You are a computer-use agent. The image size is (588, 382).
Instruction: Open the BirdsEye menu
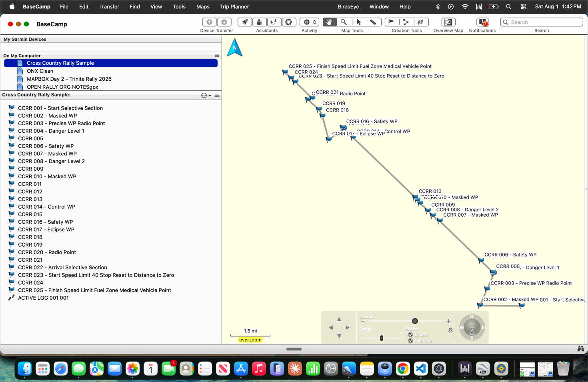[x=348, y=7]
